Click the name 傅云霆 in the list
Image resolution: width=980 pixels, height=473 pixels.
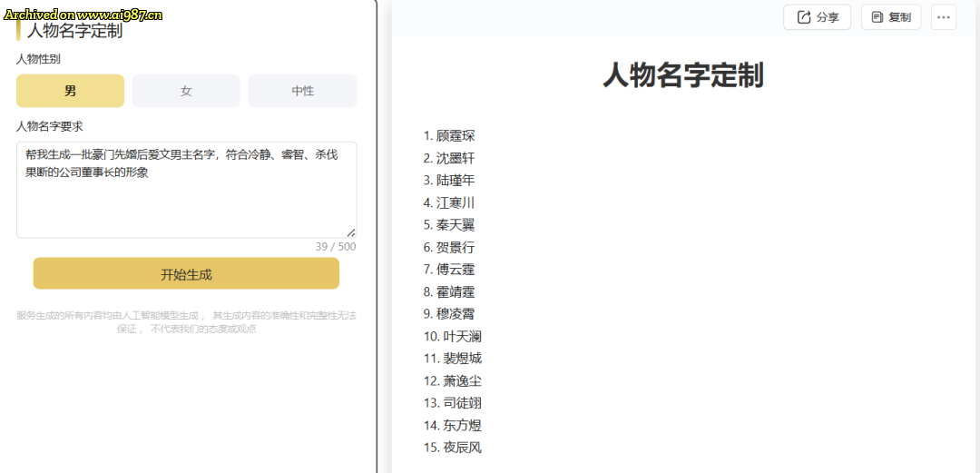(x=456, y=269)
